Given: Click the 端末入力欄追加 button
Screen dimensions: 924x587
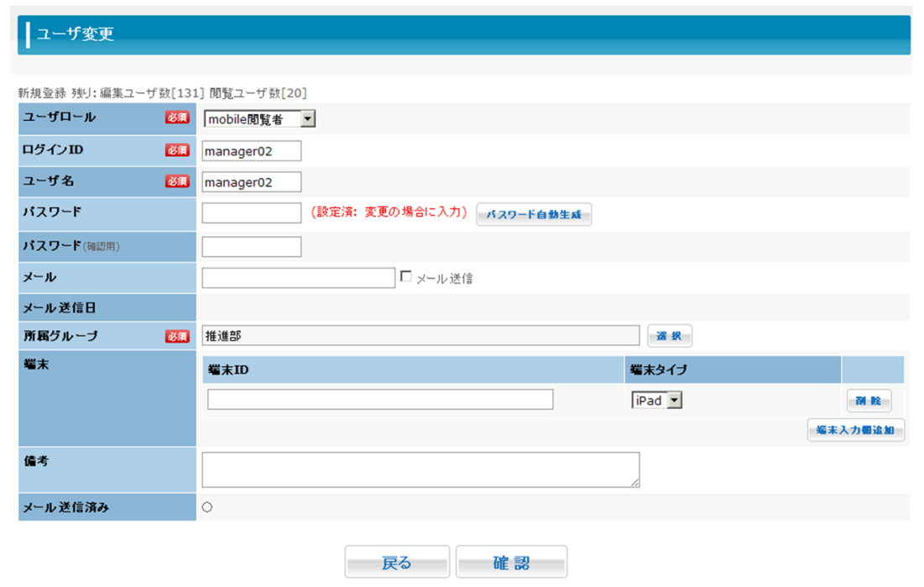Looking at the screenshot, I should point(855,431).
